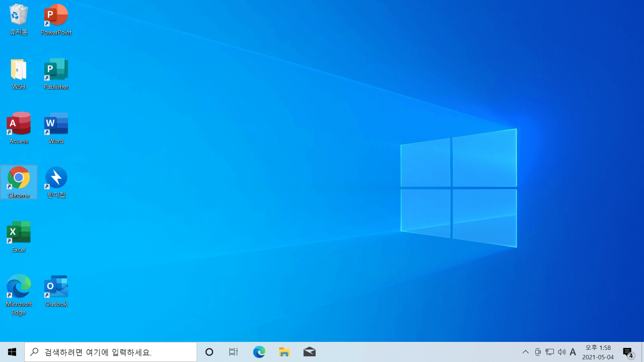Screen dimensions: 644x362
Task: Click the taskbar search input field
Action: click(x=111, y=352)
